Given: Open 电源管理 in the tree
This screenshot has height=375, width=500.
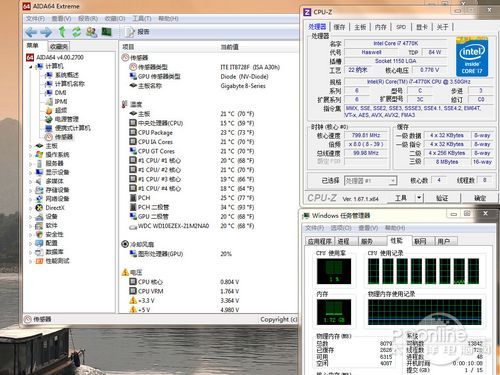Looking at the screenshot, I should (67, 119).
